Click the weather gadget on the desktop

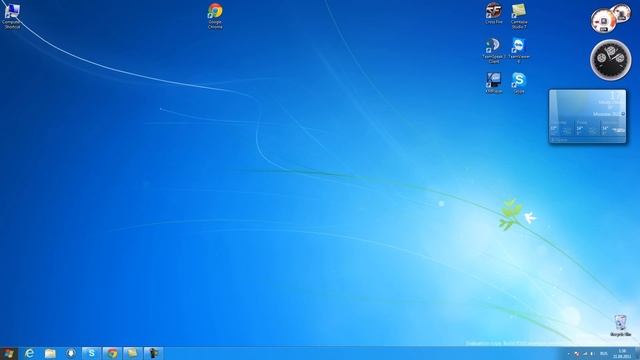pyautogui.click(x=587, y=116)
